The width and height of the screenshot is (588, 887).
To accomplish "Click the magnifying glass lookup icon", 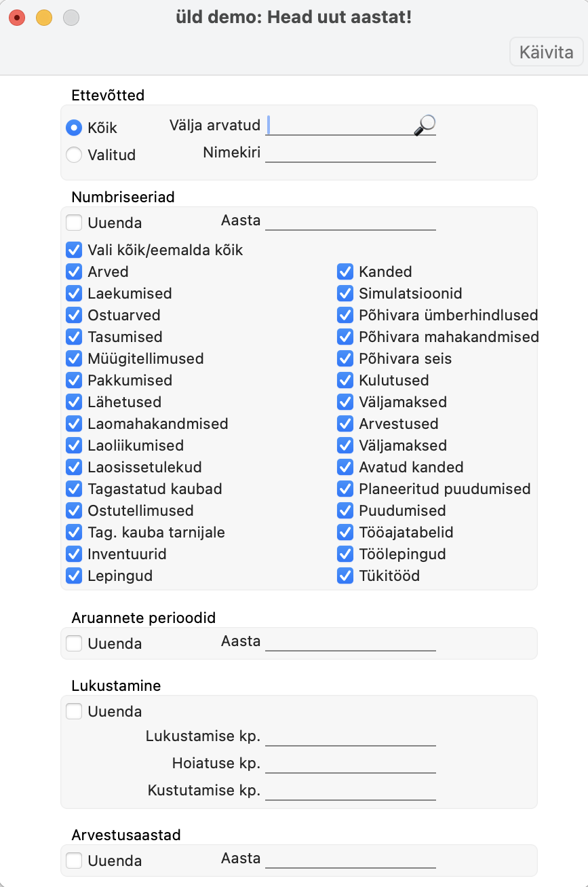I will [425, 124].
